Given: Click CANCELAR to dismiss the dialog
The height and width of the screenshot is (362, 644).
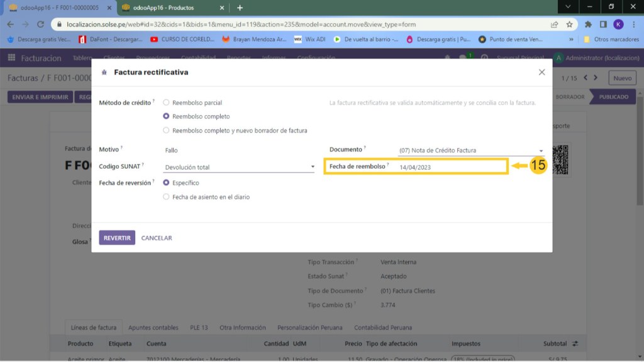Looking at the screenshot, I should point(157,238).
